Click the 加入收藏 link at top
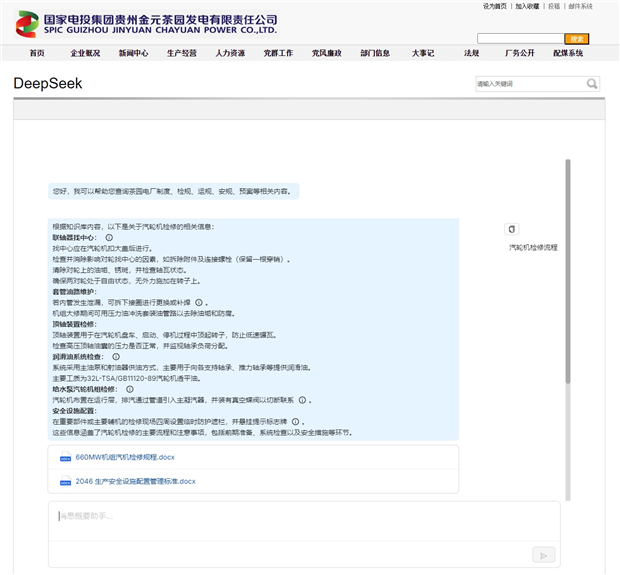 coord(527,6)
